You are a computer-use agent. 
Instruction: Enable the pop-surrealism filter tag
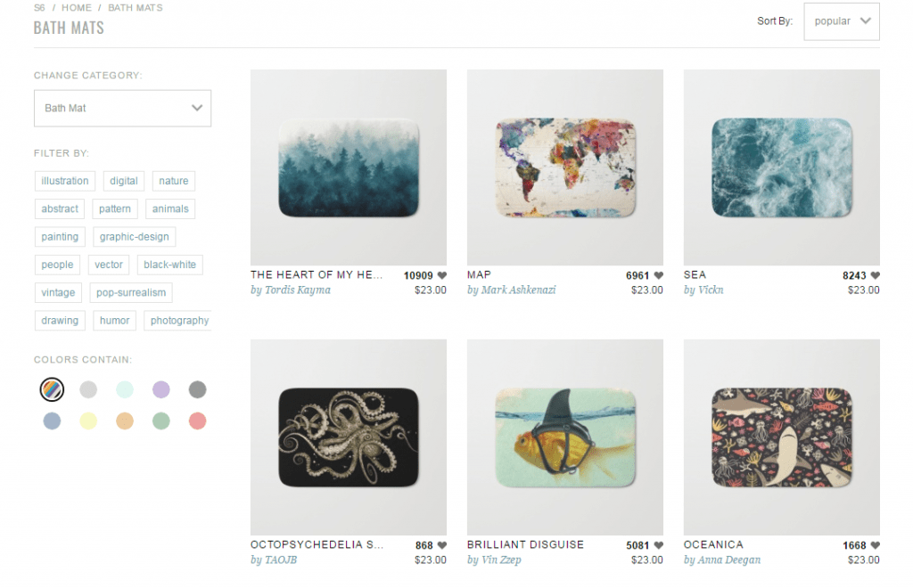tap(131, 292)
